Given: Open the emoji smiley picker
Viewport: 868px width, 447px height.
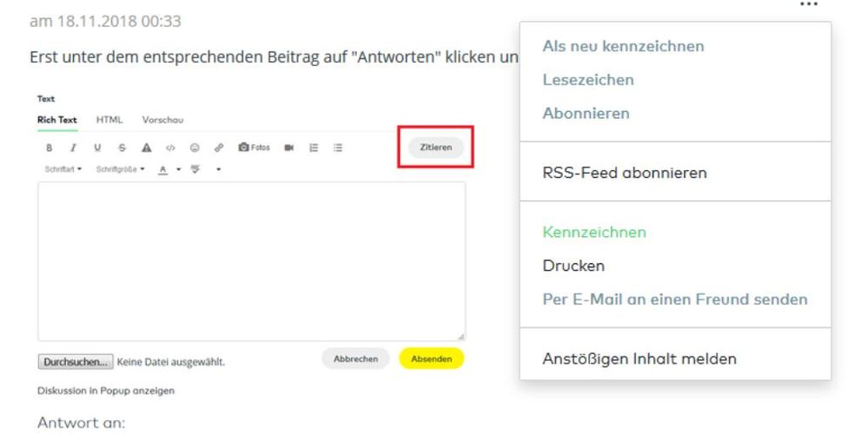Looking at the screenshot, I should pyautogui.click(x=195, y=148).
